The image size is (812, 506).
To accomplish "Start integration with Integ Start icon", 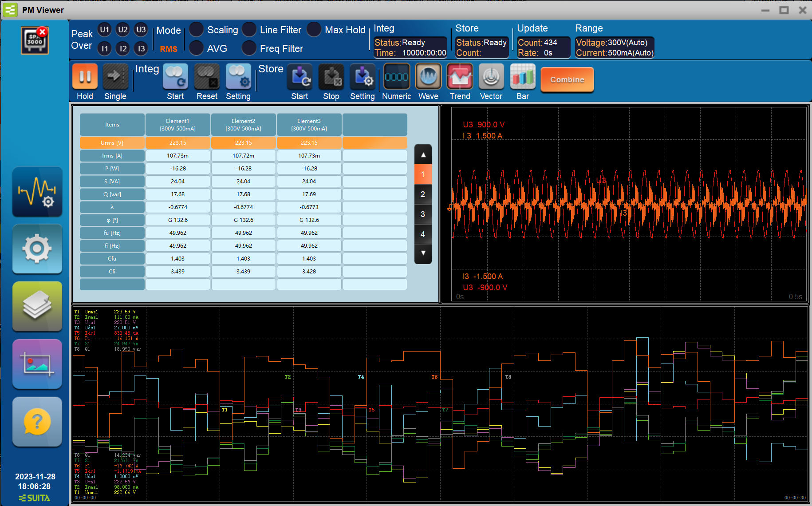I will 175,77.
